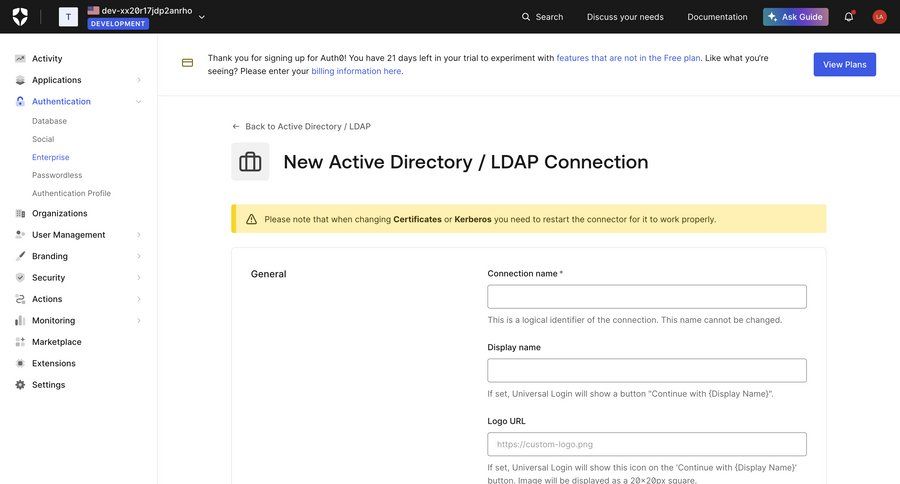This screenshot has width=900, height=484.
Task: Click the Monitoring bar chart icon
Action: (x=20, y=320)
